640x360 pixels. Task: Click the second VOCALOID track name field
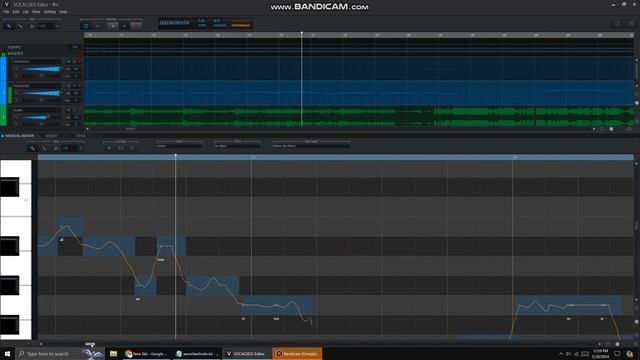click(x=37, y=86)
